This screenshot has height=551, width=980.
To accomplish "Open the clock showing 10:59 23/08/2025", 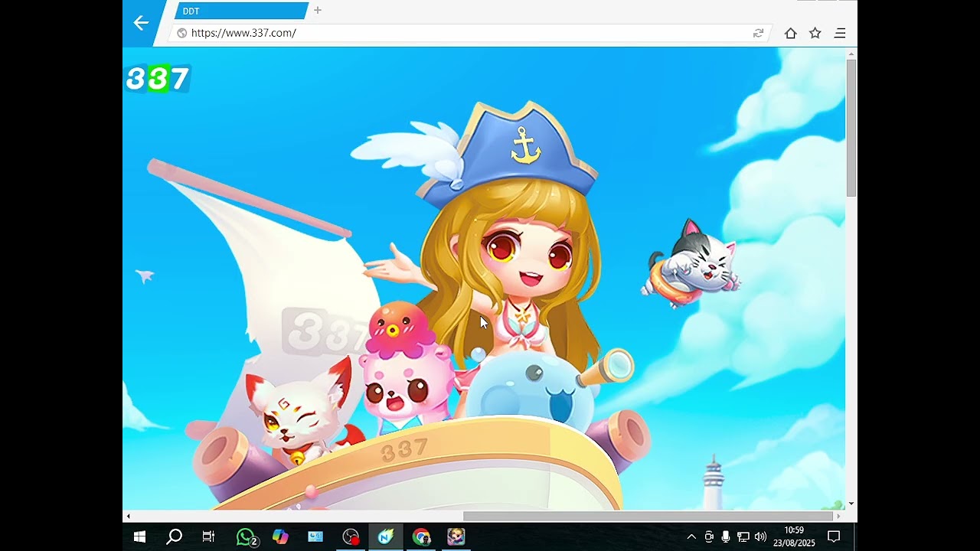I will tap(794, 536).
